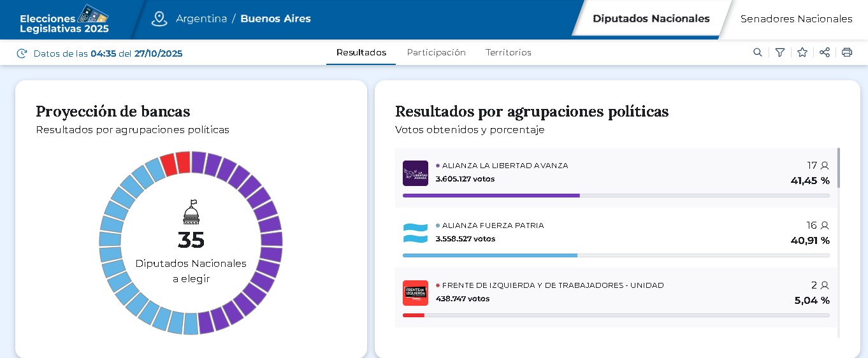868x358 pixels.
Task: Click the search magnifier icon
Action: [757, 53]
